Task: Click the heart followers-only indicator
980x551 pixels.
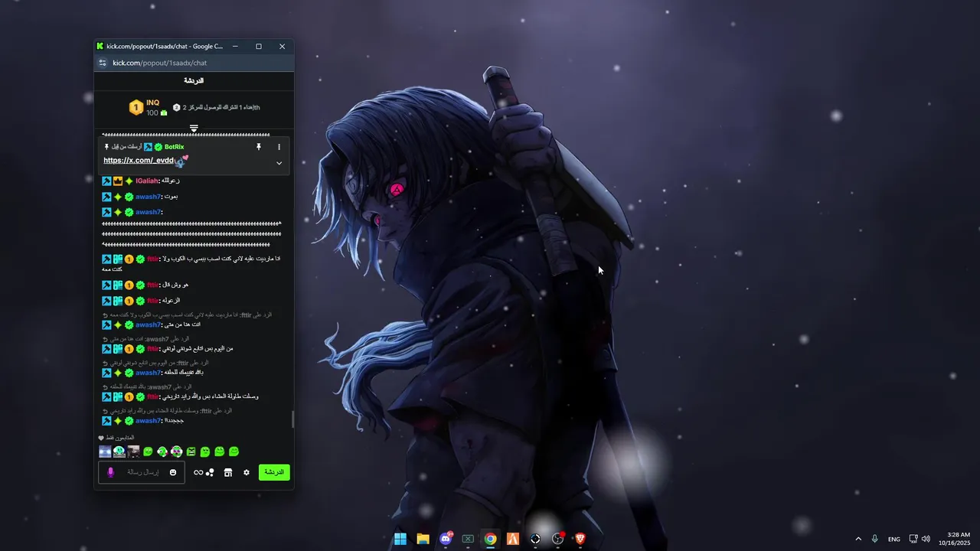Action: point(101,438)
